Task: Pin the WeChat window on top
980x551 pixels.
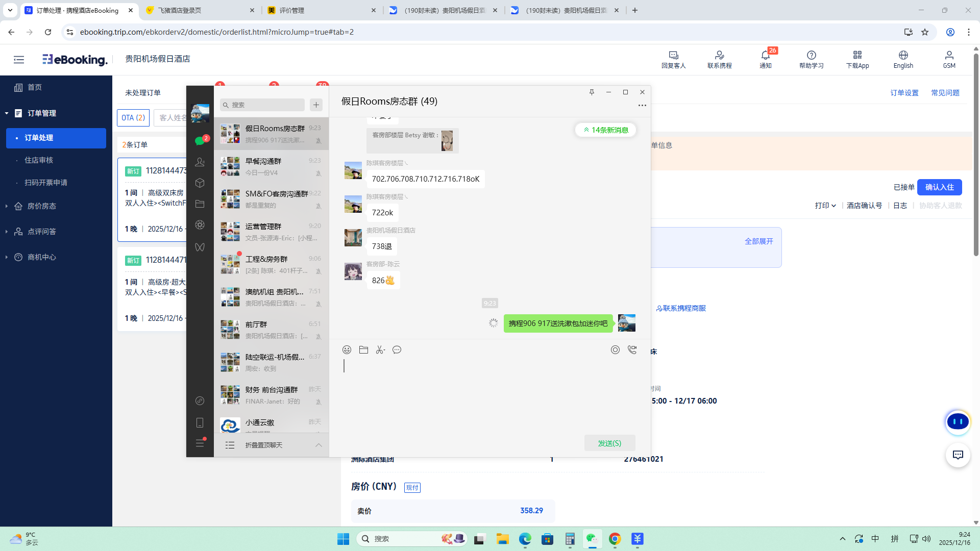Action: tap(592, 92)
